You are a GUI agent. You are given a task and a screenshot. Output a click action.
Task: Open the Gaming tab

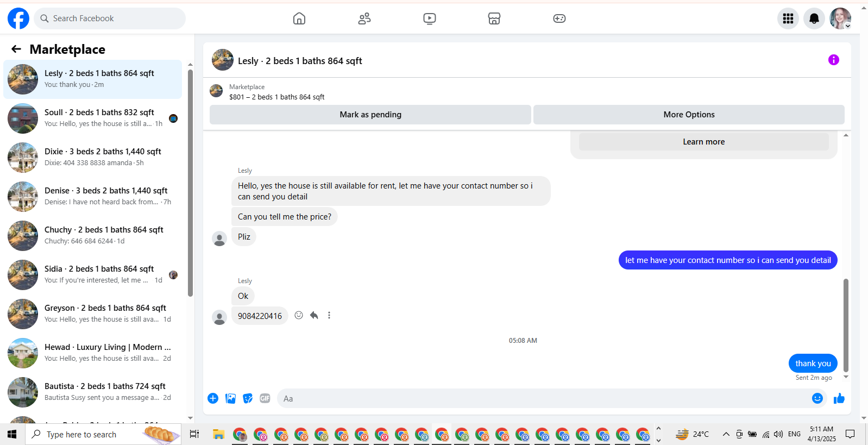[x=559, y=18]
